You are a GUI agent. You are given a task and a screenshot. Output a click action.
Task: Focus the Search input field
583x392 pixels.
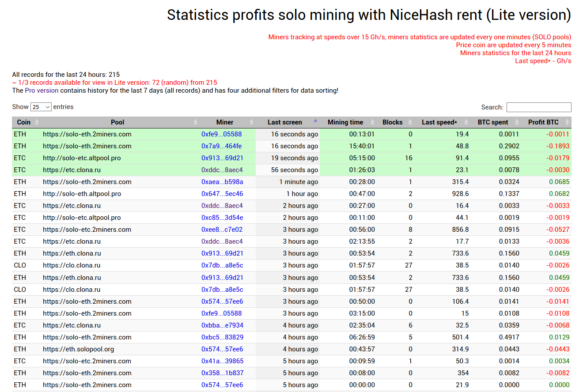pos(539,107)
